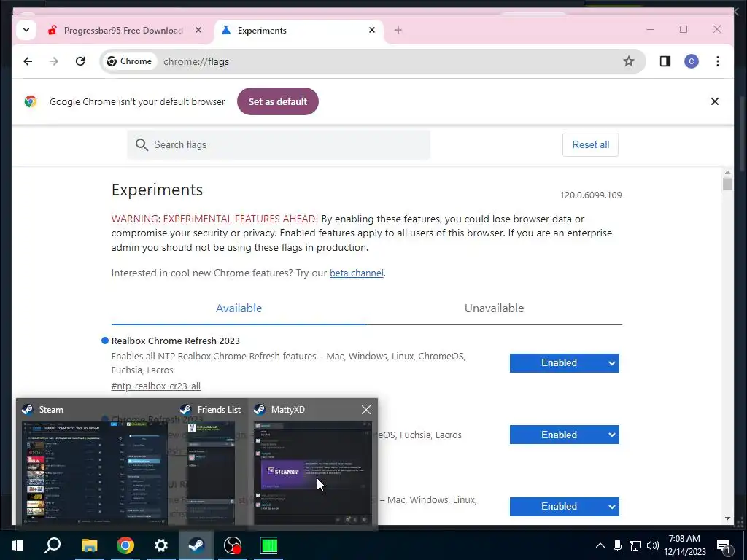Open the Windows Start menu
Viewport: 747px width, 560px height.
pos(18,545)
